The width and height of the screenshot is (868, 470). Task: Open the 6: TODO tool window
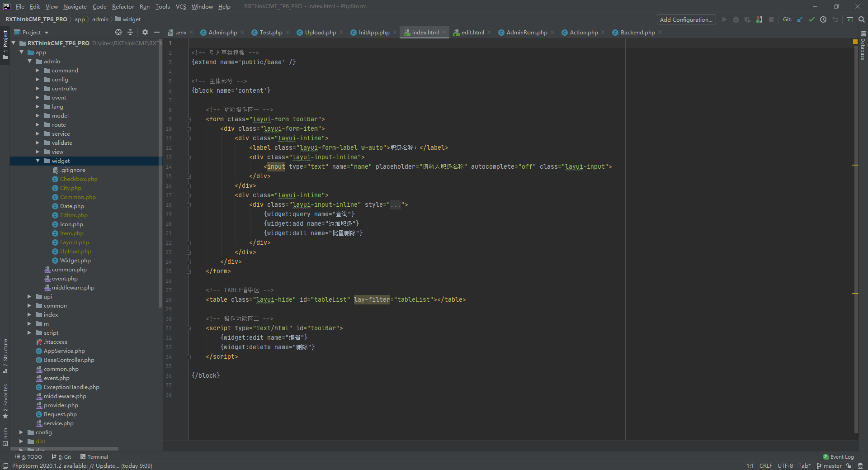(28, 457)
